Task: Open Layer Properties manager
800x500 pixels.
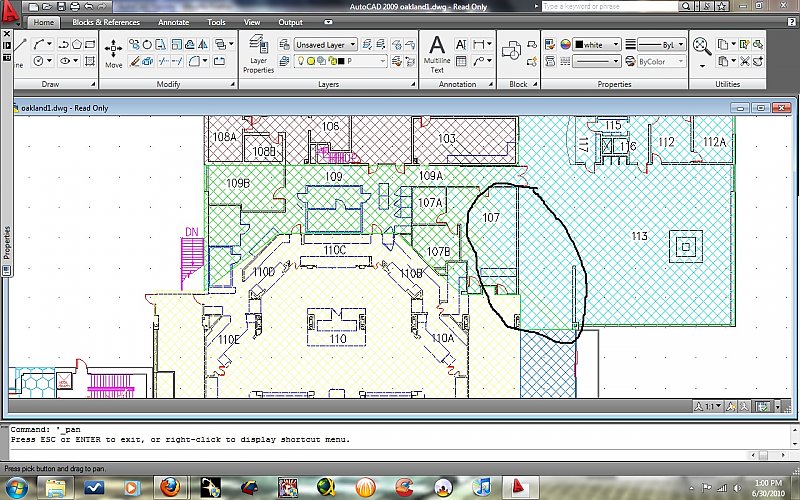Action: (x=259, y=54)
